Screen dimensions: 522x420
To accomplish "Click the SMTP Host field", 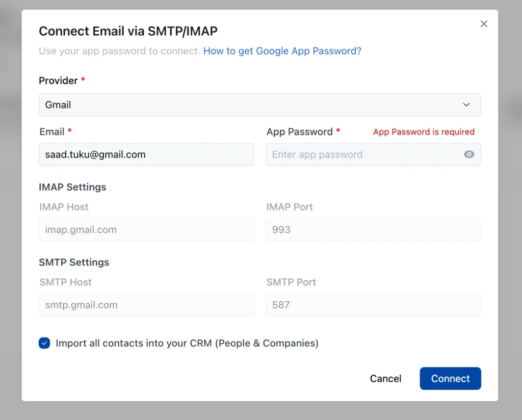I will (146, 305).
